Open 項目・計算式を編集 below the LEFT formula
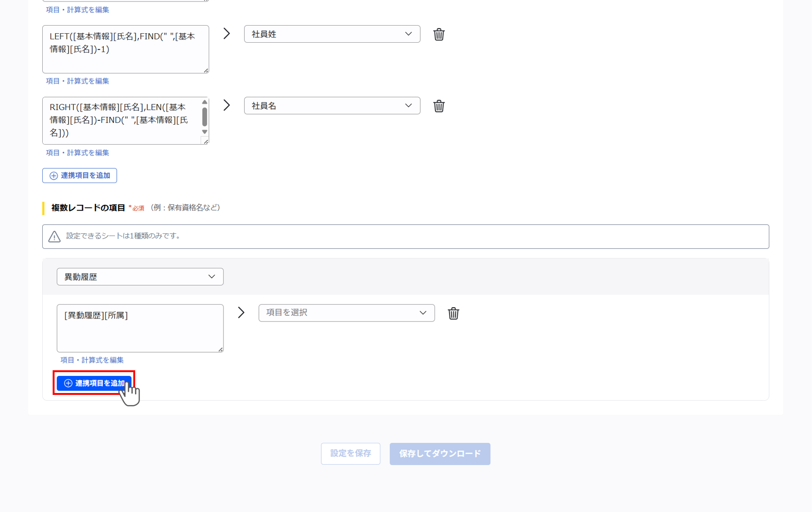Viewport: 812px width, 512px height. 77,81
